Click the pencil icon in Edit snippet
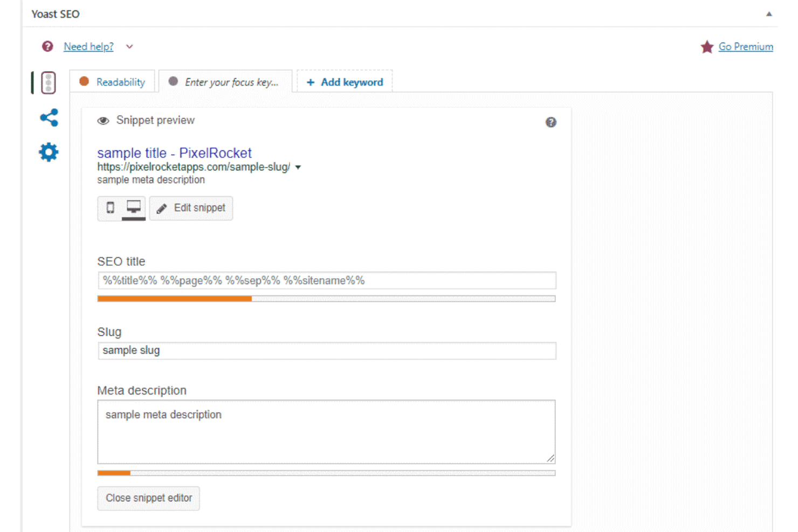798x532 pixels. [x=162, y=209]
